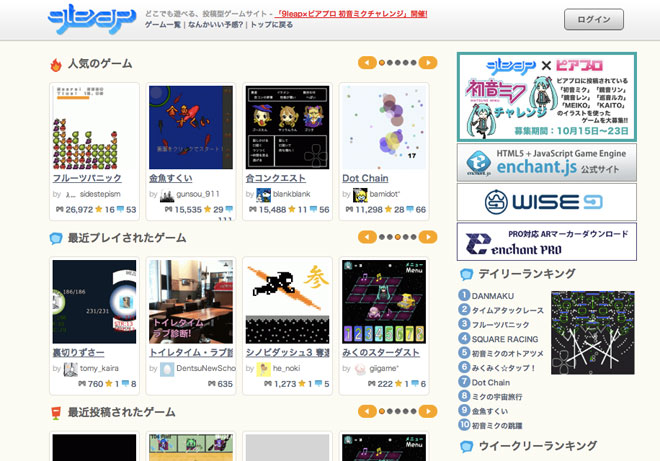Open みくのスターダスト thumbnail in recently played
660x461 pixels.
[x=384, y=302]
